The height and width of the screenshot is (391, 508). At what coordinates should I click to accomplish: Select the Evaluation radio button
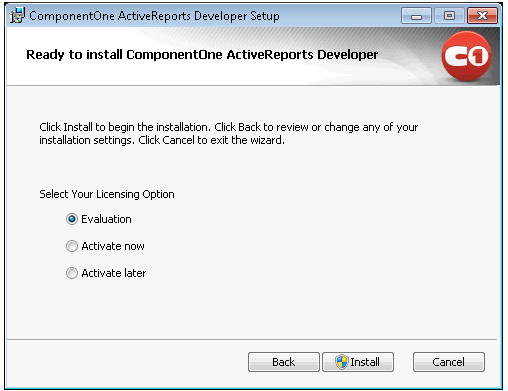(x=72, y=219)
